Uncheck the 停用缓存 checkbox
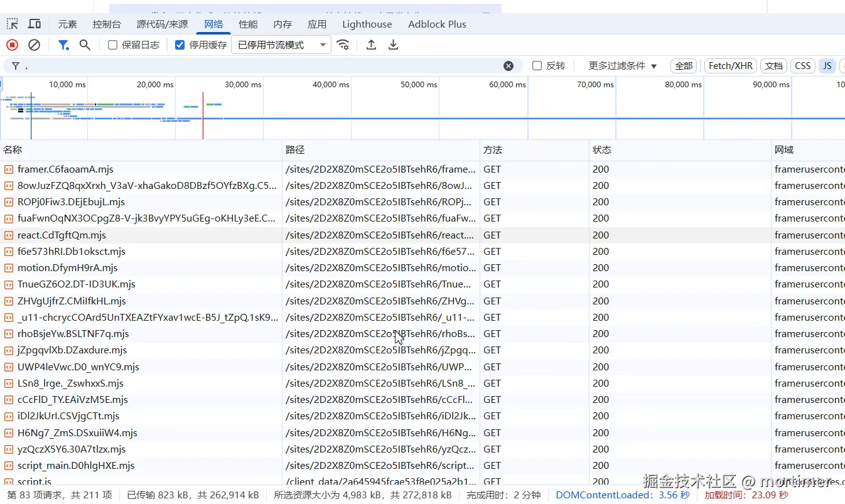845x504 pixels. pos(180,45)
